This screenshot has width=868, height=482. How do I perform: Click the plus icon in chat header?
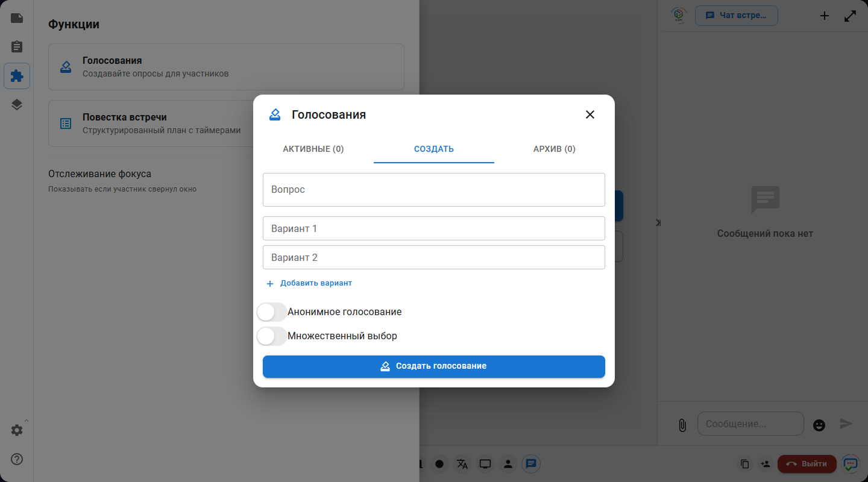click(x=825, y=16)
